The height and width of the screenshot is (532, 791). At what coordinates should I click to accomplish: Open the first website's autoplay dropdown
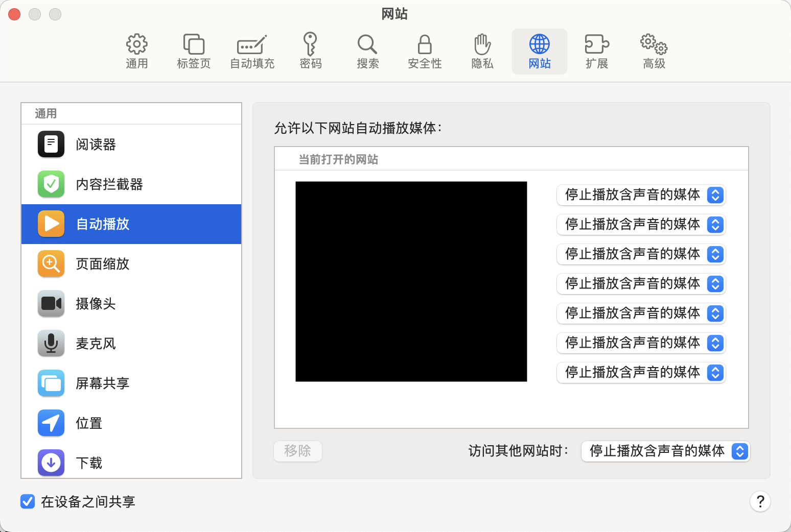click(641, 195)
